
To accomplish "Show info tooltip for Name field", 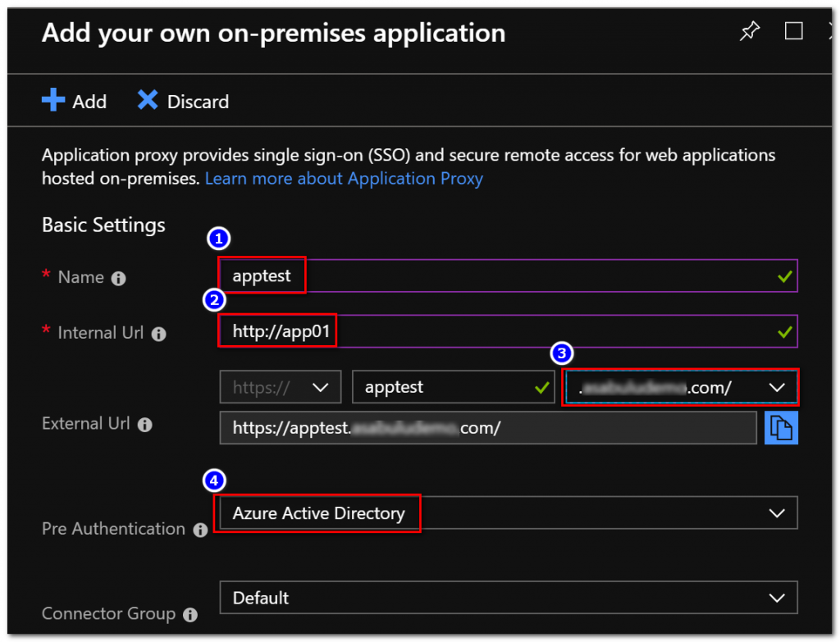I will [118, 279].
